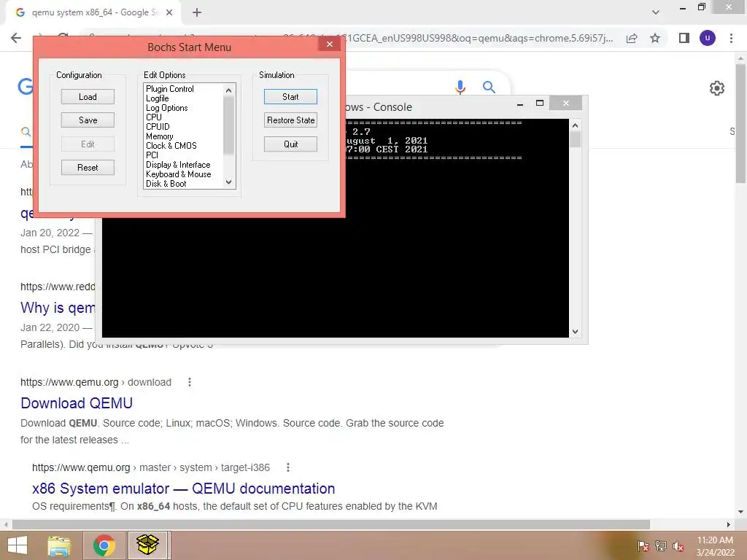This screenshot has height=560, width=747.
Task: Bookmark this page with star icon
Action: [655, 38]
